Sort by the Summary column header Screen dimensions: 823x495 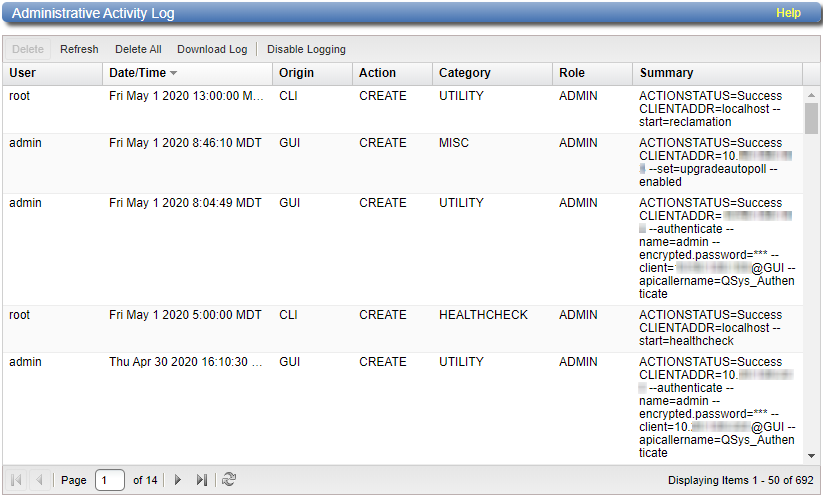tap(667, 73)
